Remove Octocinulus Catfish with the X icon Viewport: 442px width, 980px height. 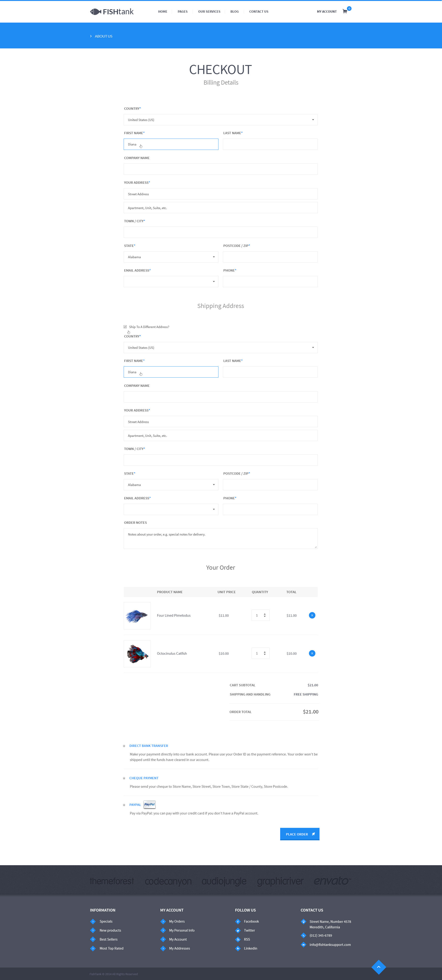point(312,653)
